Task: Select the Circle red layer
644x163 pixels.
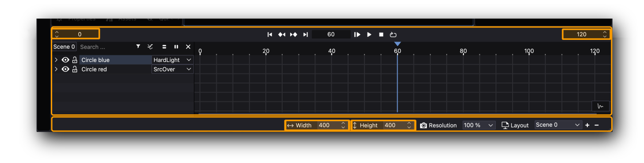Action: [94, 69]
